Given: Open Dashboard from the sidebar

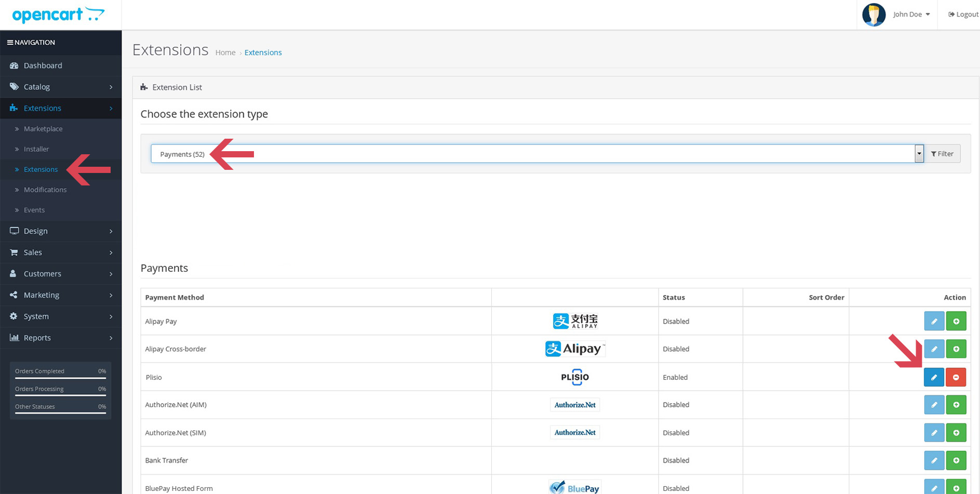Looking at the screenshot, I should (61, 65).
